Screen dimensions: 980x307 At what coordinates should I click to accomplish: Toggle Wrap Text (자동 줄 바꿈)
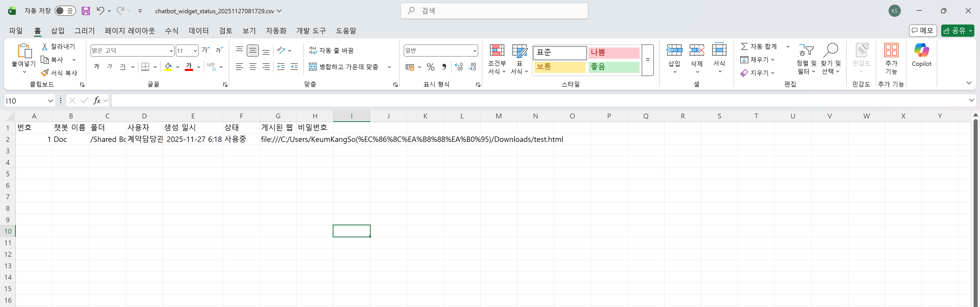331,50
